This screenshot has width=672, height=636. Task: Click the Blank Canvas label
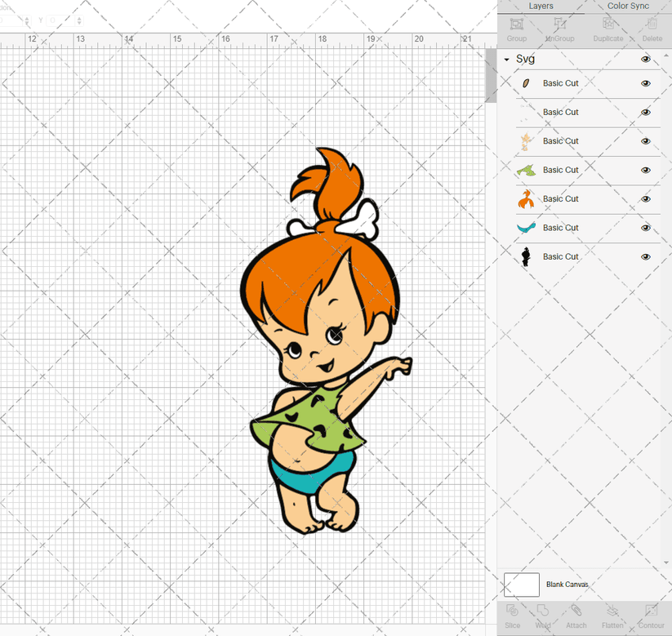tap(569, 585)
